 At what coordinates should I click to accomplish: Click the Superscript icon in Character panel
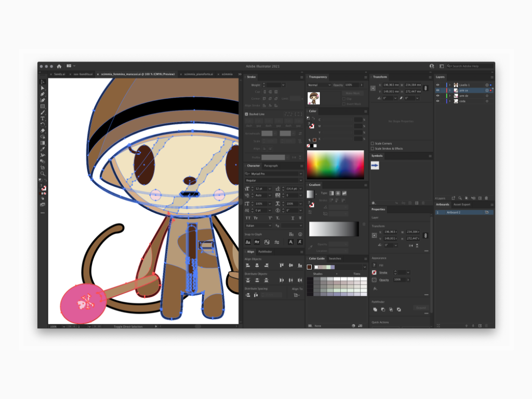270,218
